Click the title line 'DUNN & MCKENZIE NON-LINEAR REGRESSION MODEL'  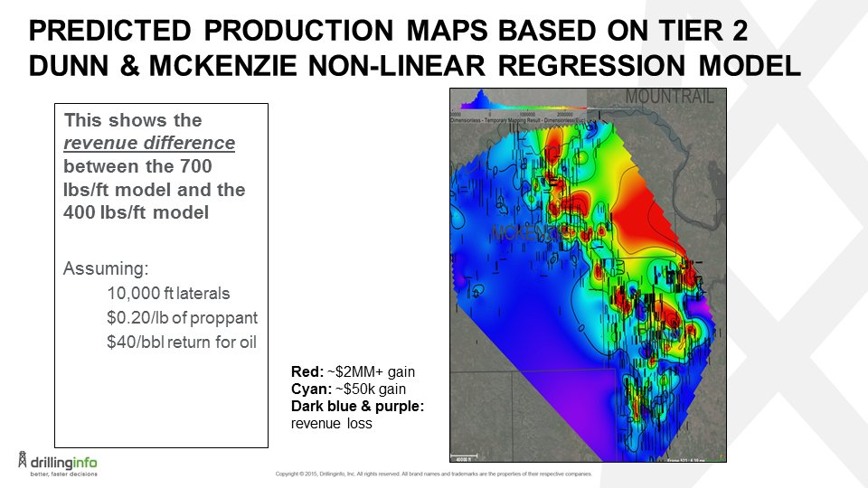415,66
